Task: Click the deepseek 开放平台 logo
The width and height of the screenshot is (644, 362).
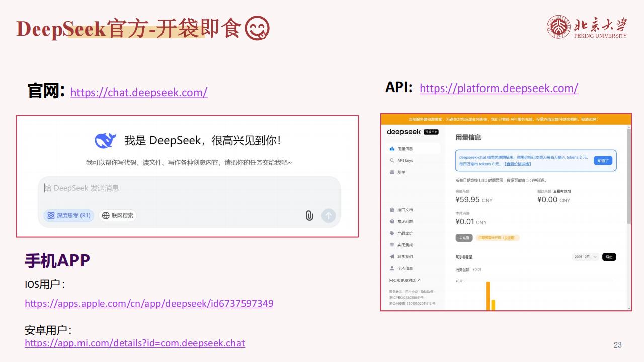Action: [x=413, y=132]
